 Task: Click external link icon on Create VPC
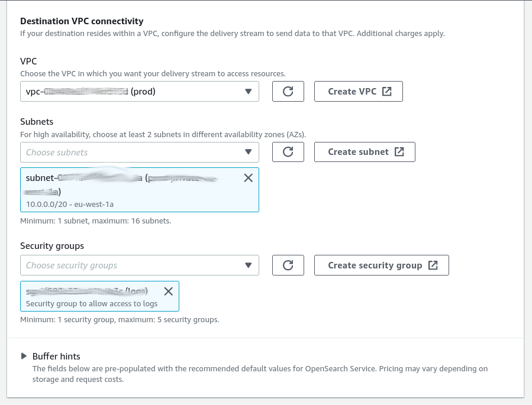click(x=387, y=92)
